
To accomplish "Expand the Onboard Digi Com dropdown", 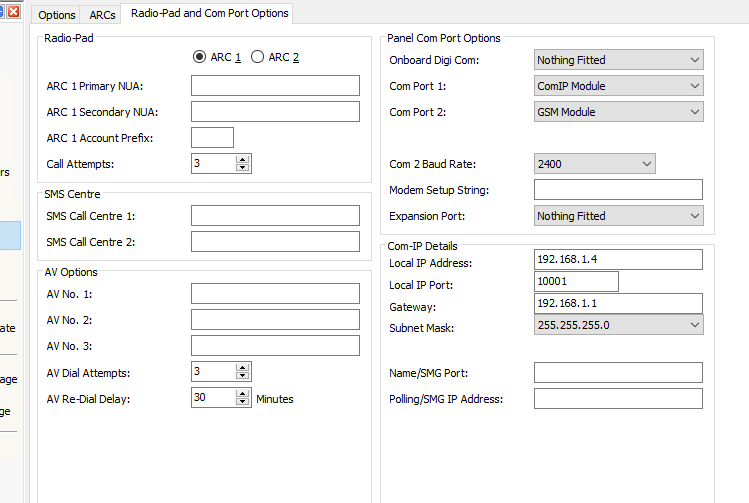I will pos(619,60).
